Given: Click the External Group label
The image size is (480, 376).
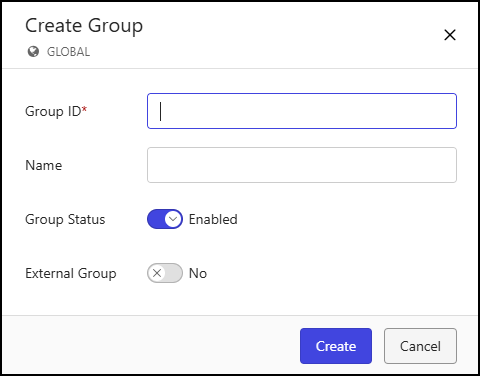Looking at the screenshot, I should [x=71, y=273].
